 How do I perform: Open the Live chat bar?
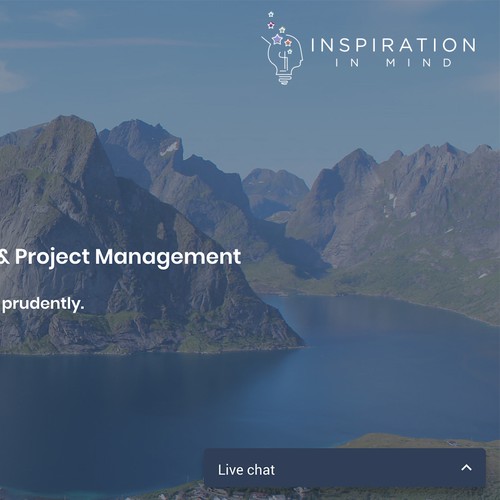click(x=345, y=468)
